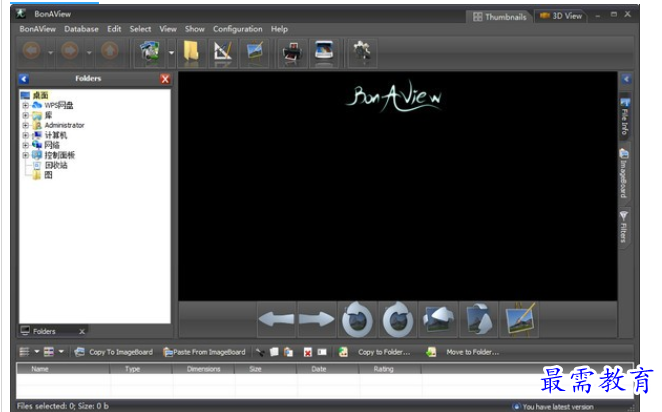This screenshot has height=412, width=662.
Task: Expand the 库 tree node
Action: click(26, 115)
